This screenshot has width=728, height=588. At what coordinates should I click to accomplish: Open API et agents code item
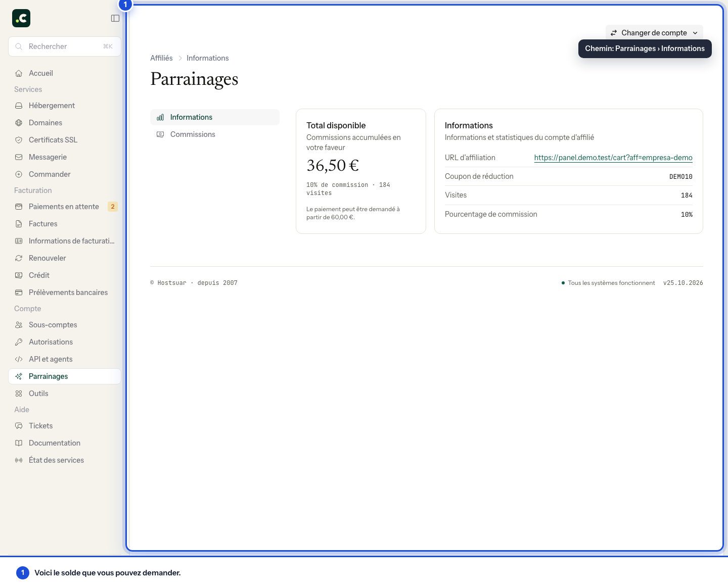(65, 359)
